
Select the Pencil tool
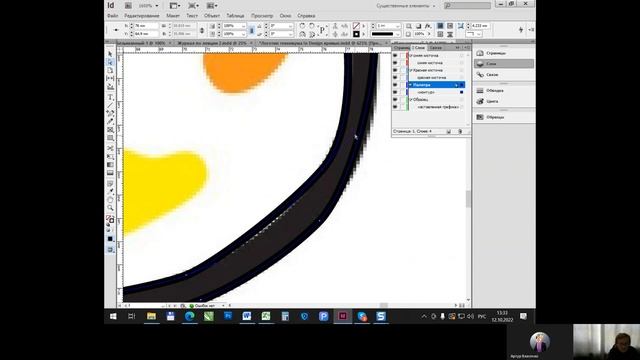pos(110,121)
